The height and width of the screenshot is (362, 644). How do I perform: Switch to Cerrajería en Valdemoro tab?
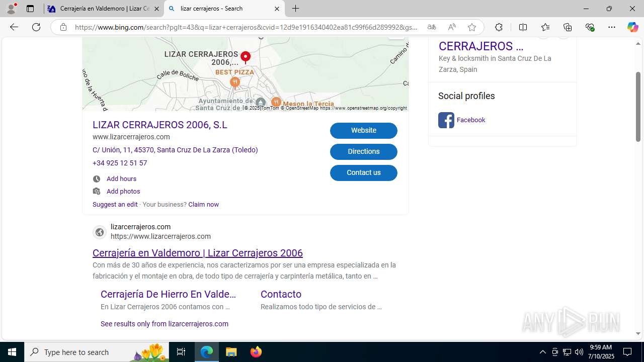click(104, 9)
